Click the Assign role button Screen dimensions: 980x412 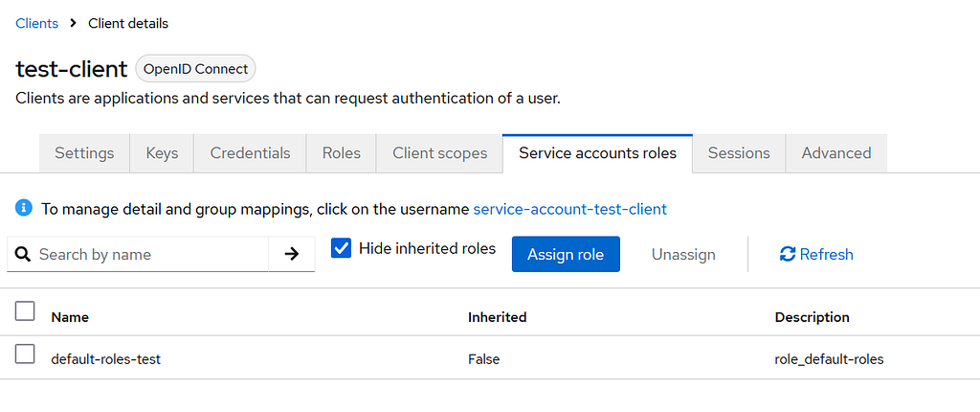coord(566,254)
